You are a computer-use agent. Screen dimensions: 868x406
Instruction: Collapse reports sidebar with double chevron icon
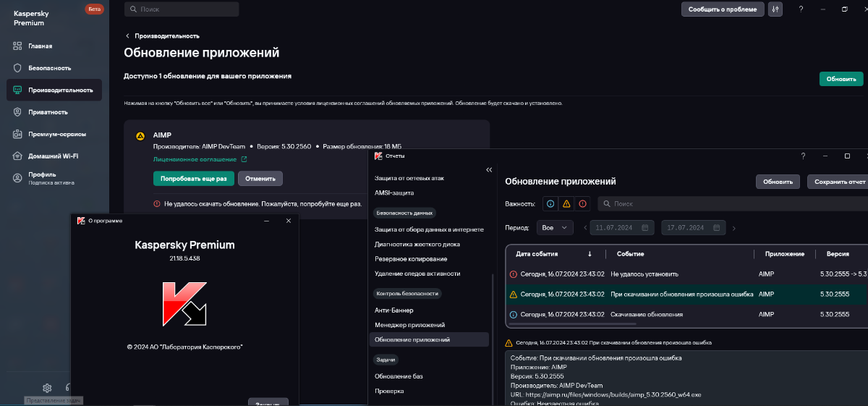click(489, 169)
